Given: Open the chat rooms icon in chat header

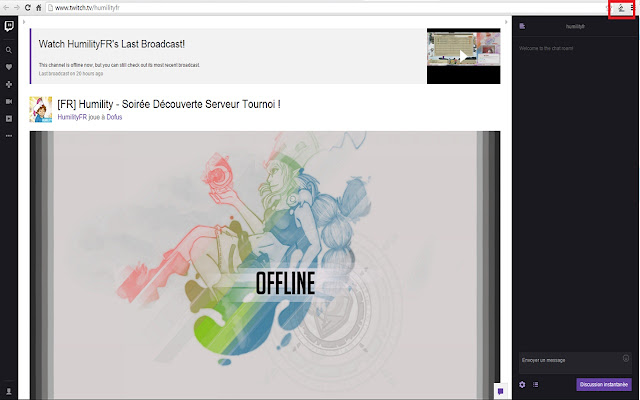Looking at the screenshot, I should tap(522, 26).
